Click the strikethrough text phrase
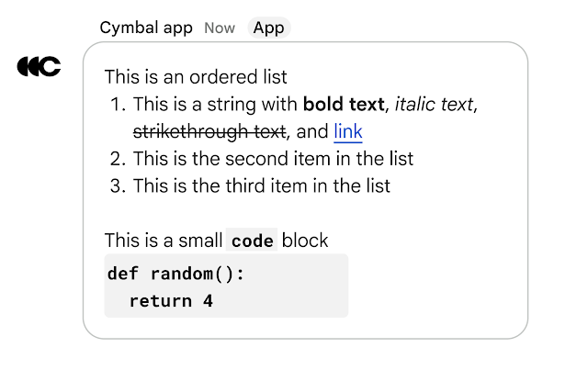Screen dimensions: 588x370 [209, 132]
